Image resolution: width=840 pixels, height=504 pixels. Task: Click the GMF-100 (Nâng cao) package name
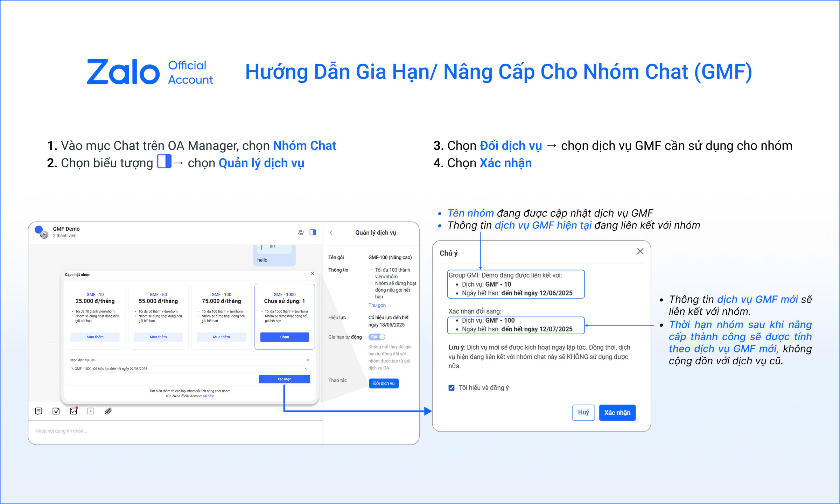pos(390,257)
